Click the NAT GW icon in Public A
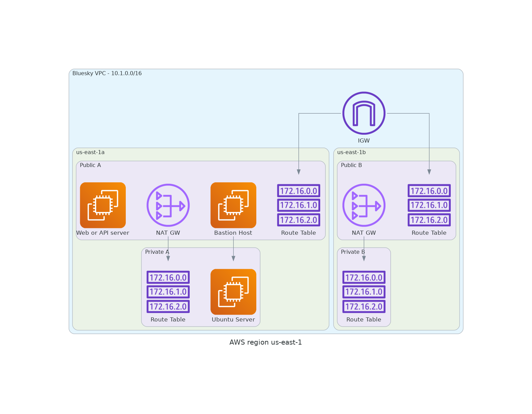This screenshot has height=414, width=532. 168,205
